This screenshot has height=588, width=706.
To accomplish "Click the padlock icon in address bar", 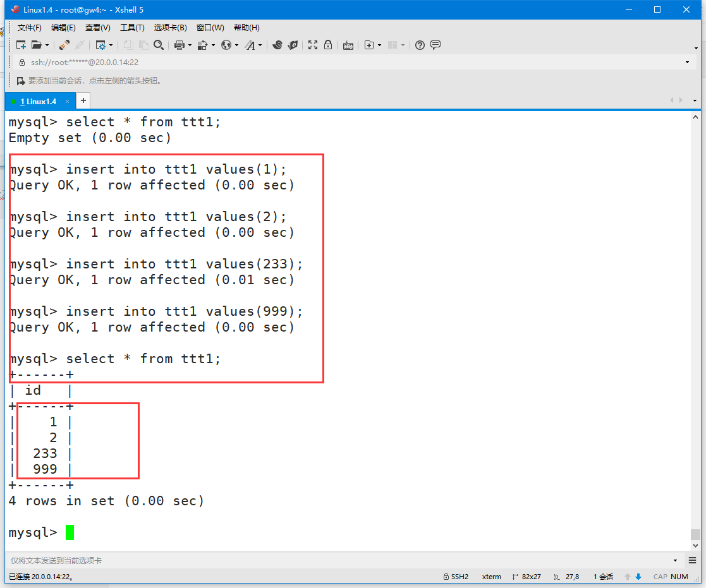I will [21, 62].
